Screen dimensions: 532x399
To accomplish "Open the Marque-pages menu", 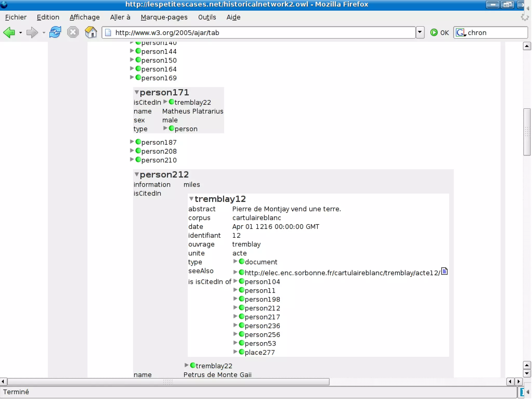I will pyautogui.click(x=164, y=17).
